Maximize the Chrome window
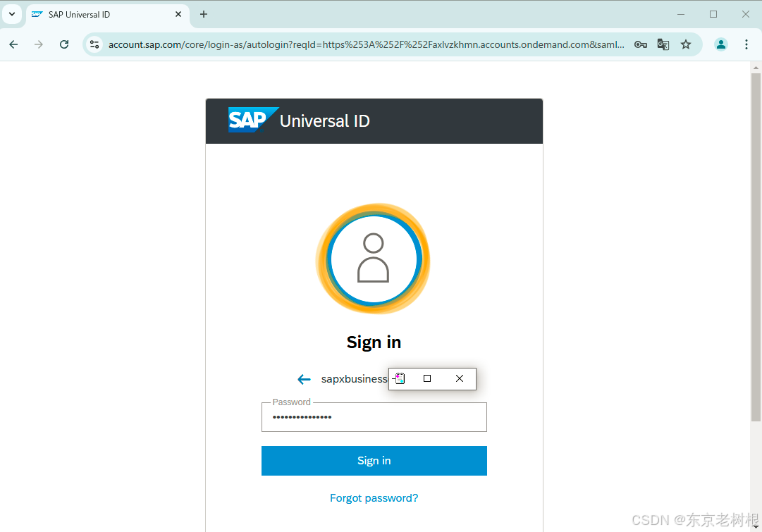This screenshot has width=762, height=532. coord(713,15)
